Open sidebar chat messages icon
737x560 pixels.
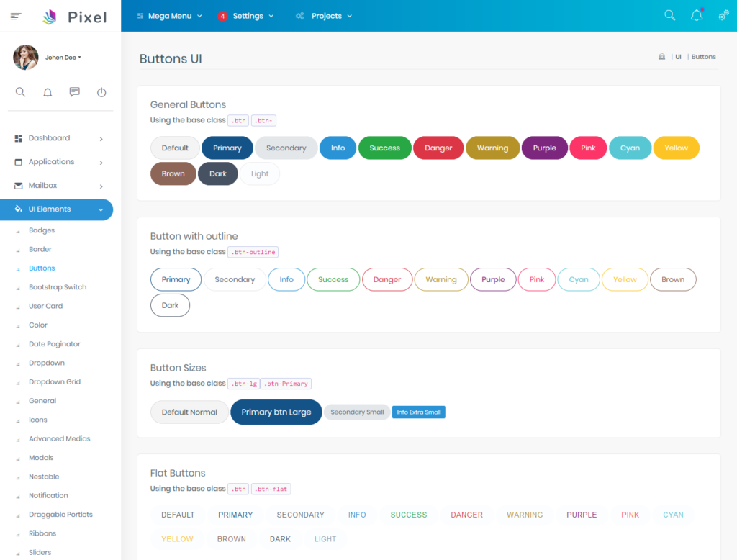click(x=74, y=91)
